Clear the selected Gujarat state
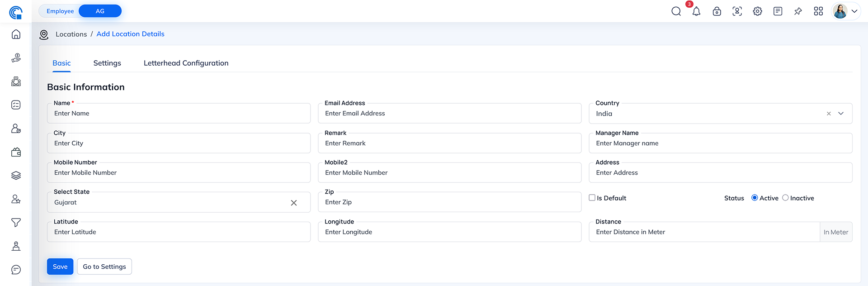 (294, 203)
